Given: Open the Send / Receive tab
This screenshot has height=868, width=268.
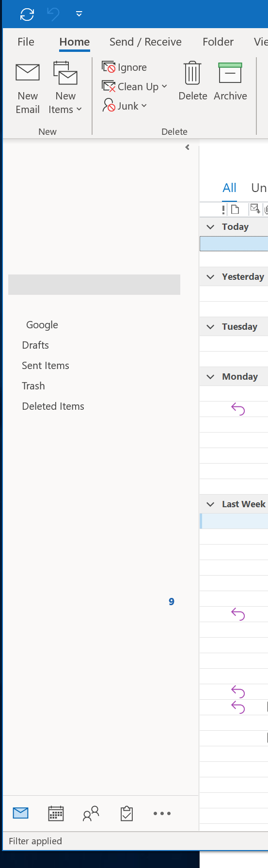Looking at the screenshot, I should click(145, 42).
